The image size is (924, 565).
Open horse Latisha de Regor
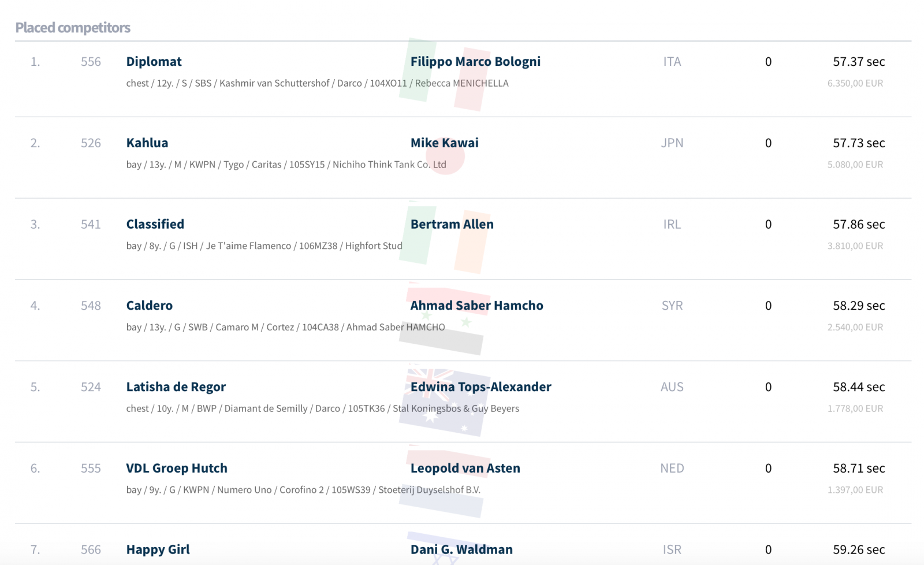(x=176, y=387)
